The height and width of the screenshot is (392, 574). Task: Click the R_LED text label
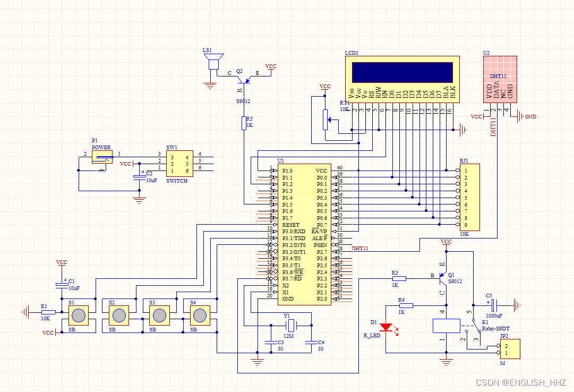click(372, 335)
